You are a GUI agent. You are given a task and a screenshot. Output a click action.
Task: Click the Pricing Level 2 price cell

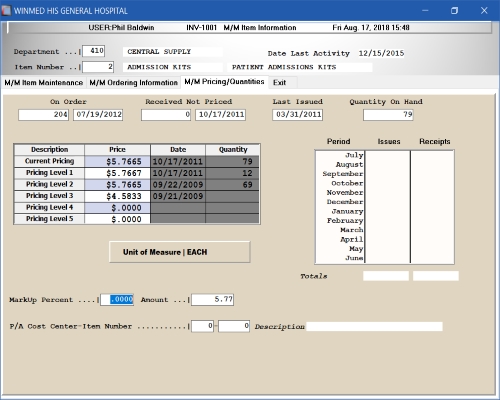coord(117,185)
